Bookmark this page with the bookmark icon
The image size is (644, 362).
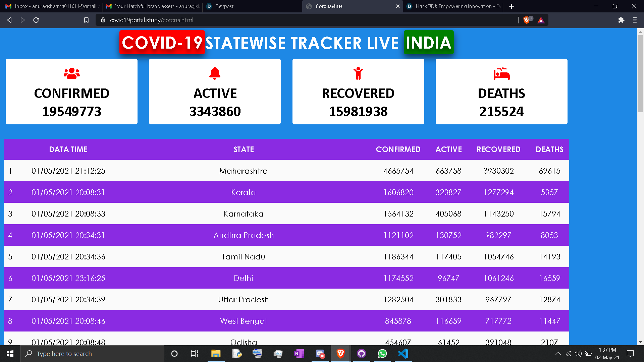click(86, 20)
